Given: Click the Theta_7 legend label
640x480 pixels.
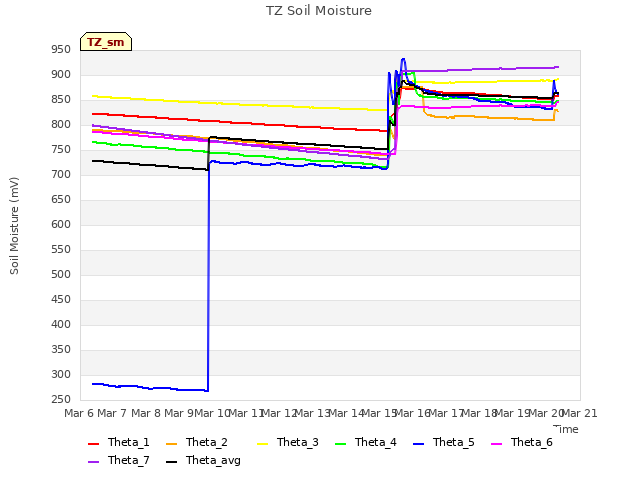Looking at the screenshot, I should 129,460.
